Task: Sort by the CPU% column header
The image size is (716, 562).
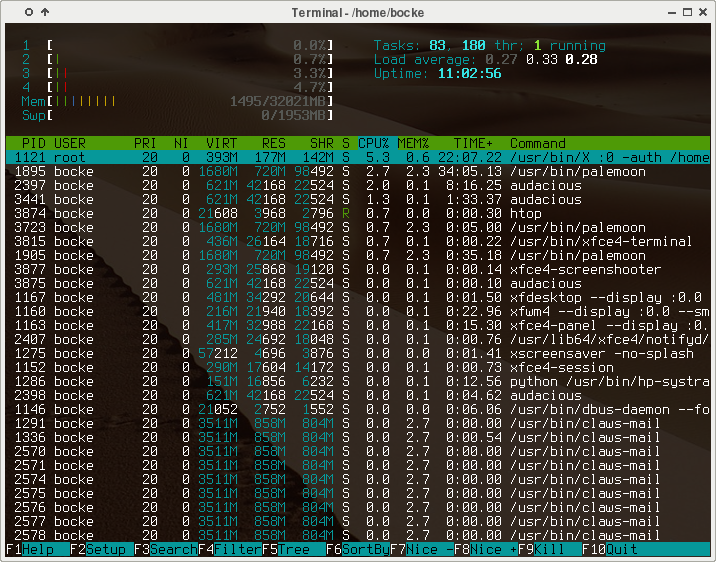Action: [374, 143]
